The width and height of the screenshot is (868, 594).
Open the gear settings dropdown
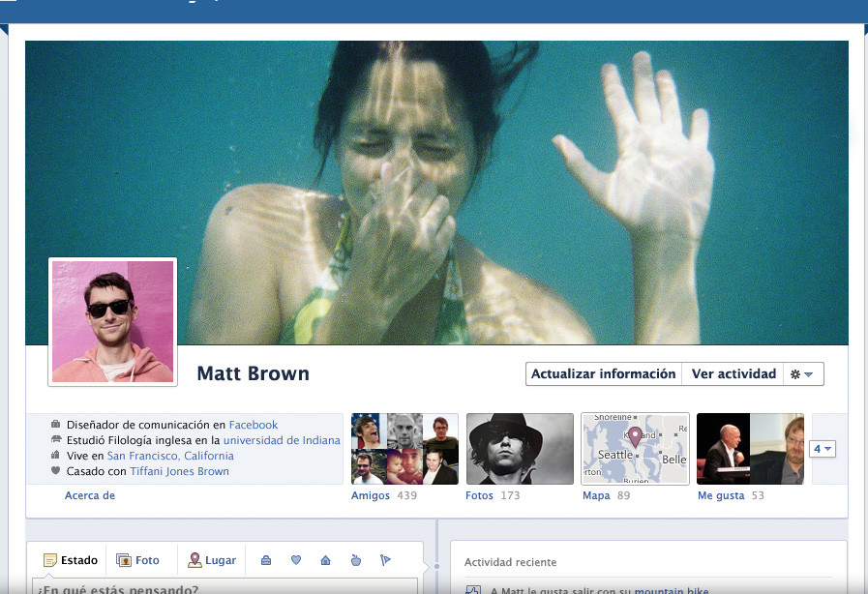pos(802,374)
